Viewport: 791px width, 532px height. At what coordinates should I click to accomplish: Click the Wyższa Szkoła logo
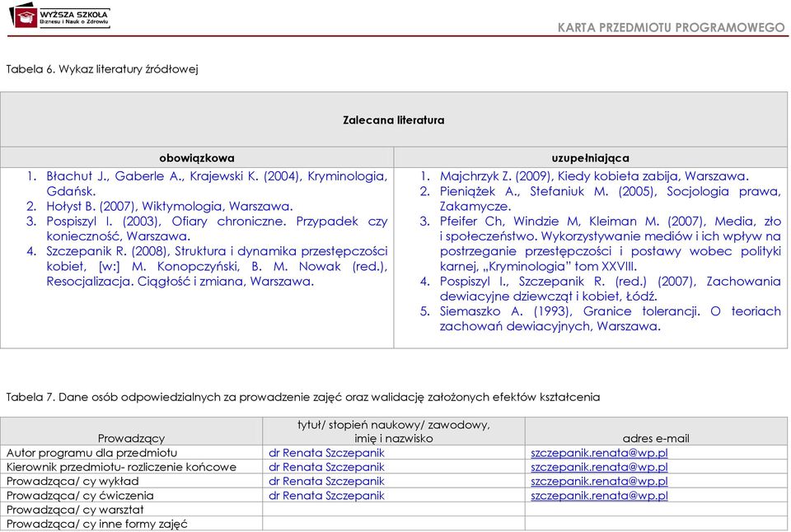pyautogui.click(x=59, y=16)
